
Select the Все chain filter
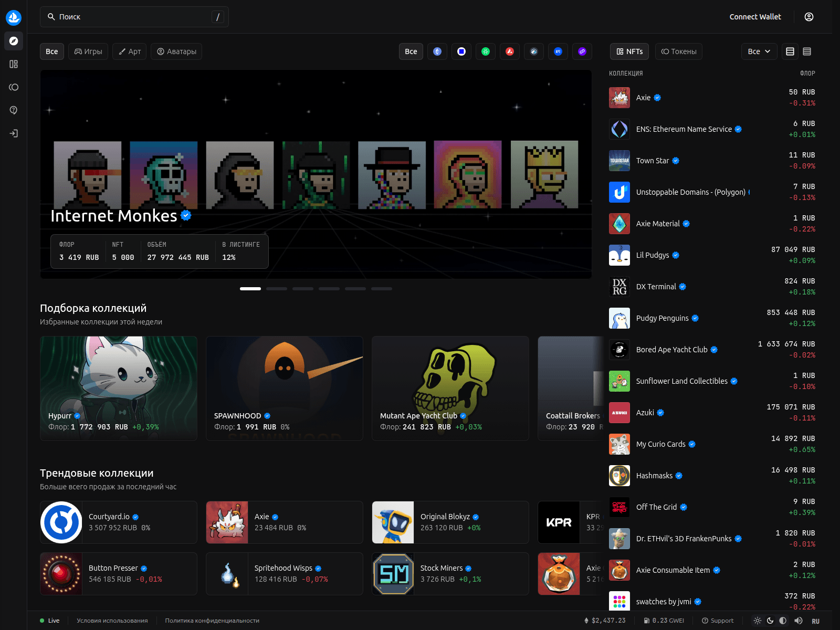(x=411, y=51)
